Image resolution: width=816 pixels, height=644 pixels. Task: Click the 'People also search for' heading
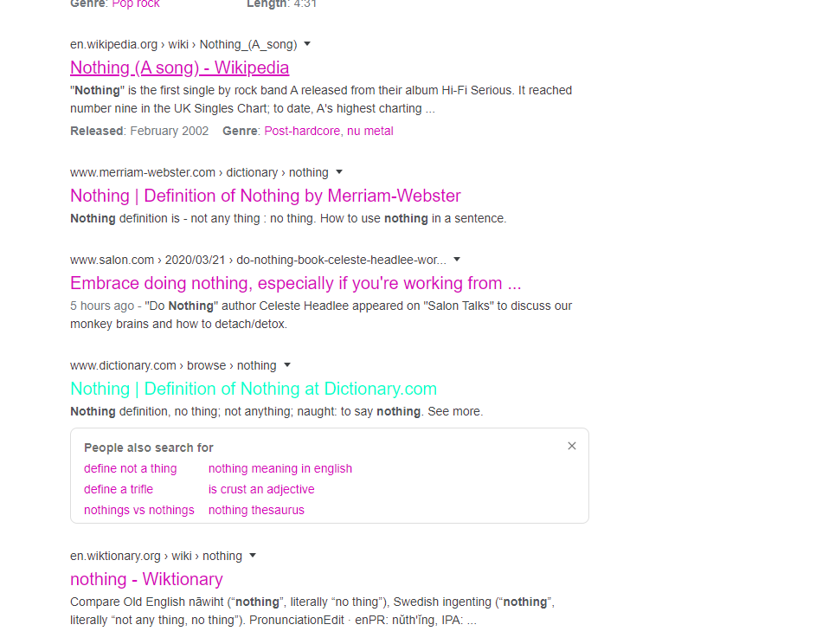(x=149, y=448)
